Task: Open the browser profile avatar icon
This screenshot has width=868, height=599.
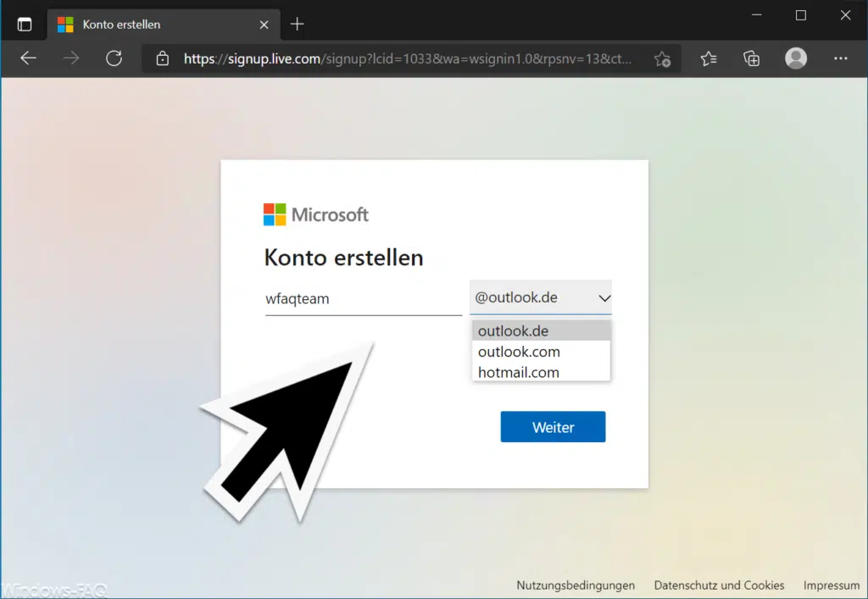Action: coord(795,58)
